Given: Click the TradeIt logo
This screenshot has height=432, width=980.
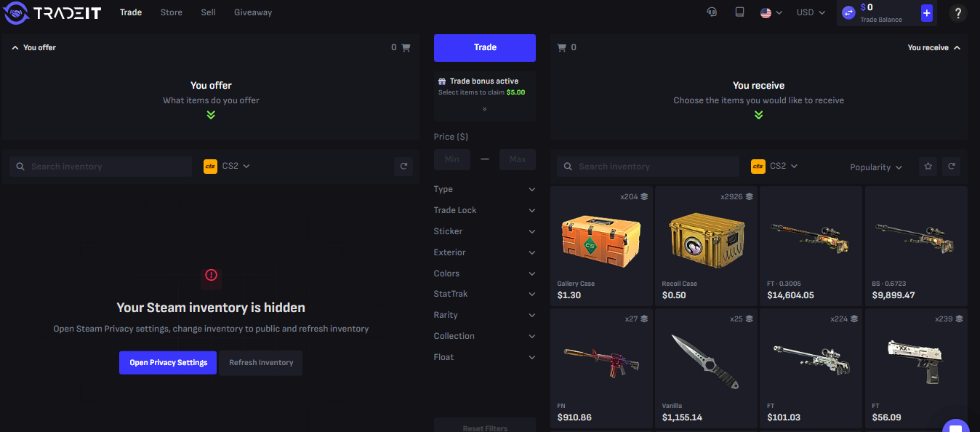Looking at the screenshot, I should coord(52,12).
